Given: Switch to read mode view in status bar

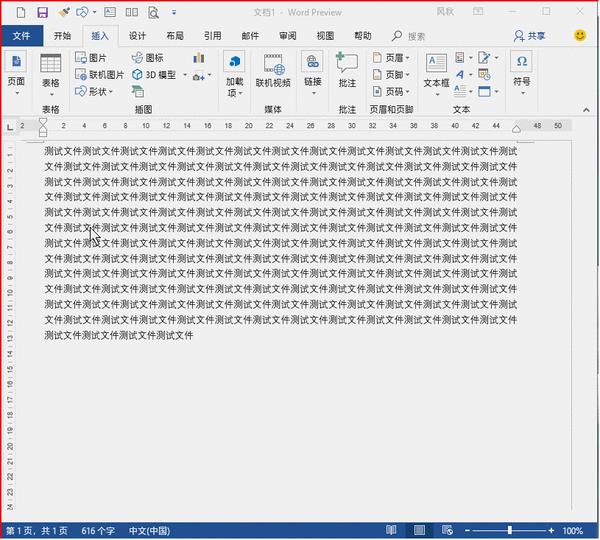Looking at the screenshot, I should (x=390, y=530).
